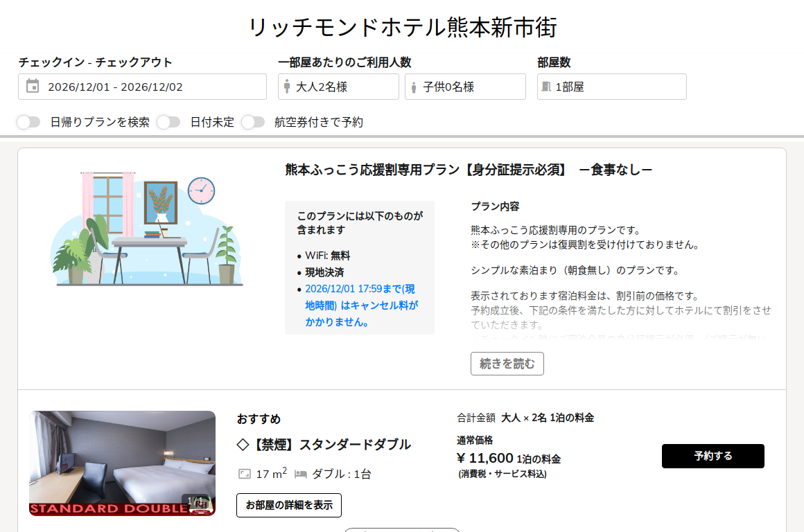Image resolution: width=804 pixels, height=532 pixels.
Task: Click the room size icon beside 17 m²
Action: pyautogui.click(x=245, y=474)
